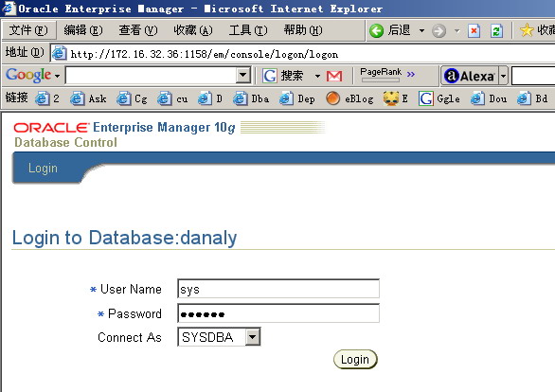555x392 pixels.
Task: Open the 帮助(H) Help menu
Action: click(303, 30)
